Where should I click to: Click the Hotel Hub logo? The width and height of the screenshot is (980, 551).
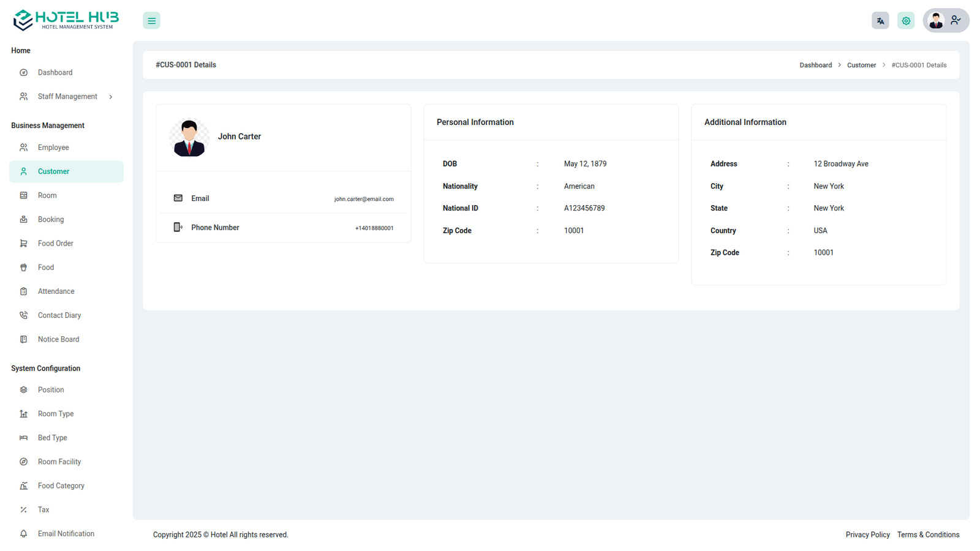click(x=66, y=20)
